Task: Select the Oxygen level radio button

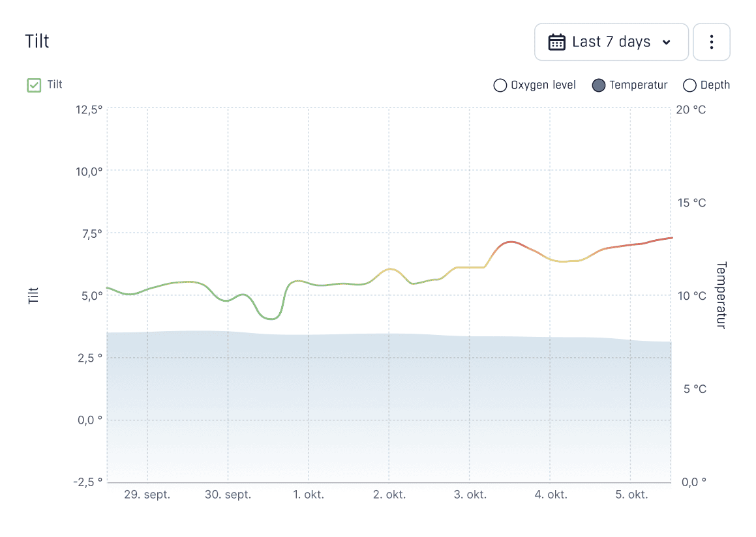Action: click(500, 85)
